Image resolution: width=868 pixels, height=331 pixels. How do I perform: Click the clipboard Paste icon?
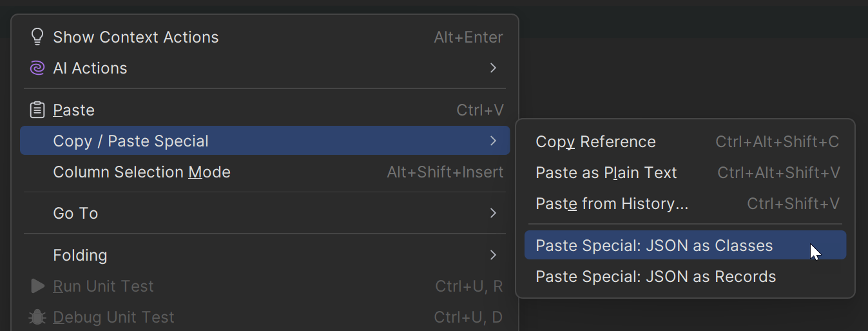click(37, 110)
